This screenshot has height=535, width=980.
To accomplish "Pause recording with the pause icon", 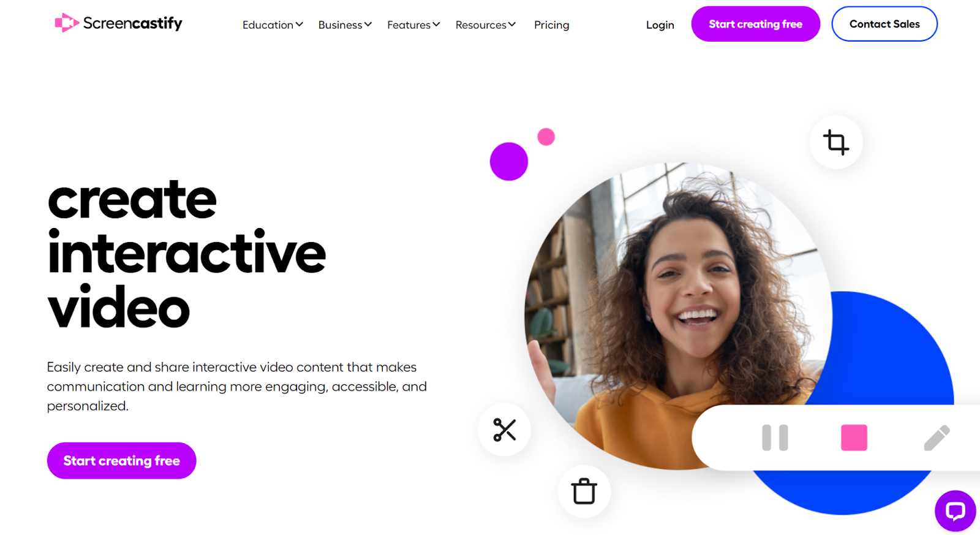I will pos(775,438).
